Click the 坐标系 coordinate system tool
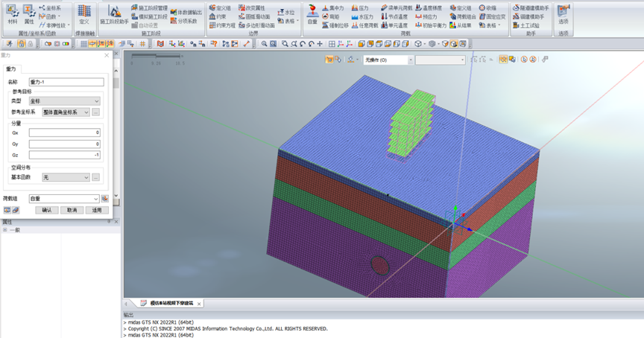The width and height of the screenshot is (644, 338). click(50, 7)
